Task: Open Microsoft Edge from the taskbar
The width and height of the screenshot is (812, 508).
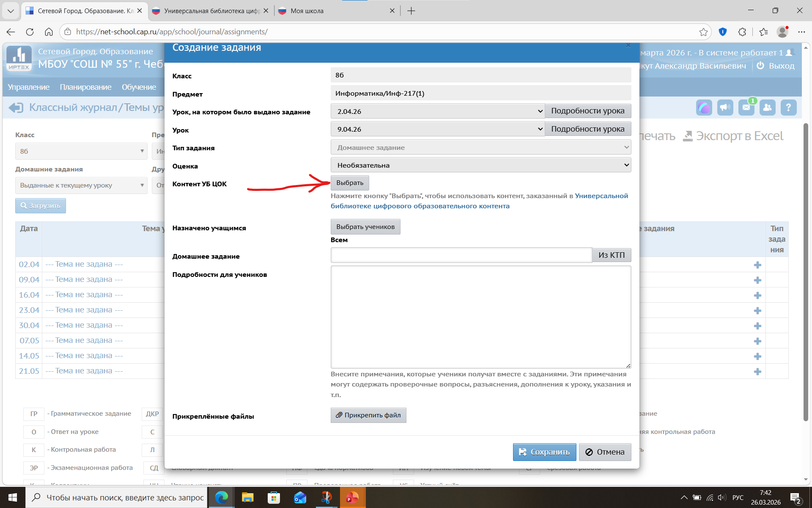Action: pyautogui.click(x=221, y=497)
